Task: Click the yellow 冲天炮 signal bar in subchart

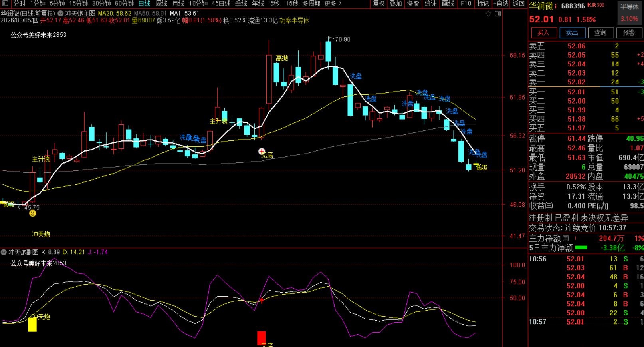Action: pos(32,324)
